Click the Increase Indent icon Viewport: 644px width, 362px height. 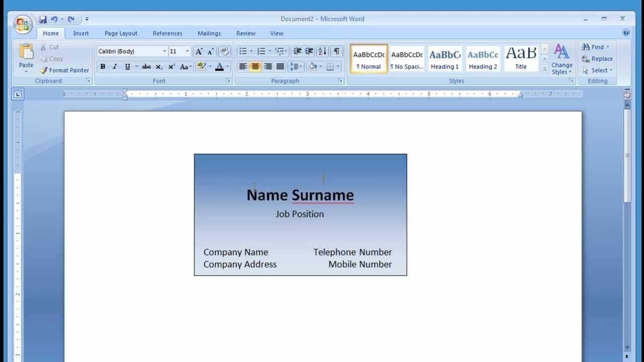[309, 51]
